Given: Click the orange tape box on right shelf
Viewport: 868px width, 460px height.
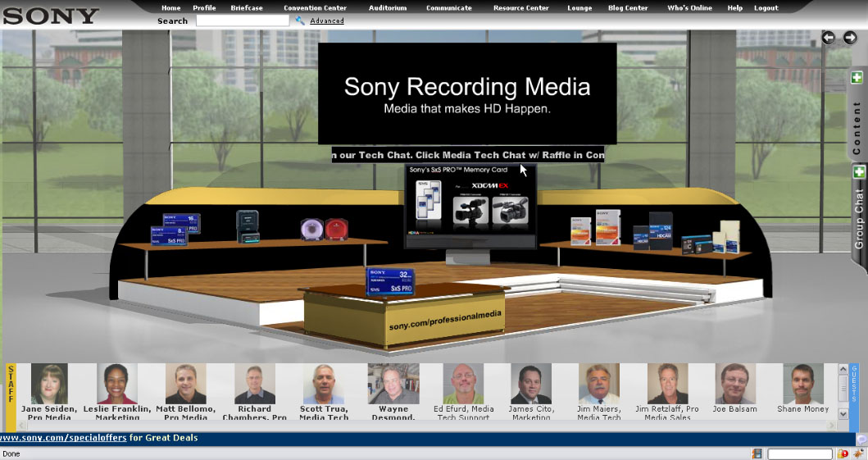Looking at the screenshot, I should [x=607, y=227].
